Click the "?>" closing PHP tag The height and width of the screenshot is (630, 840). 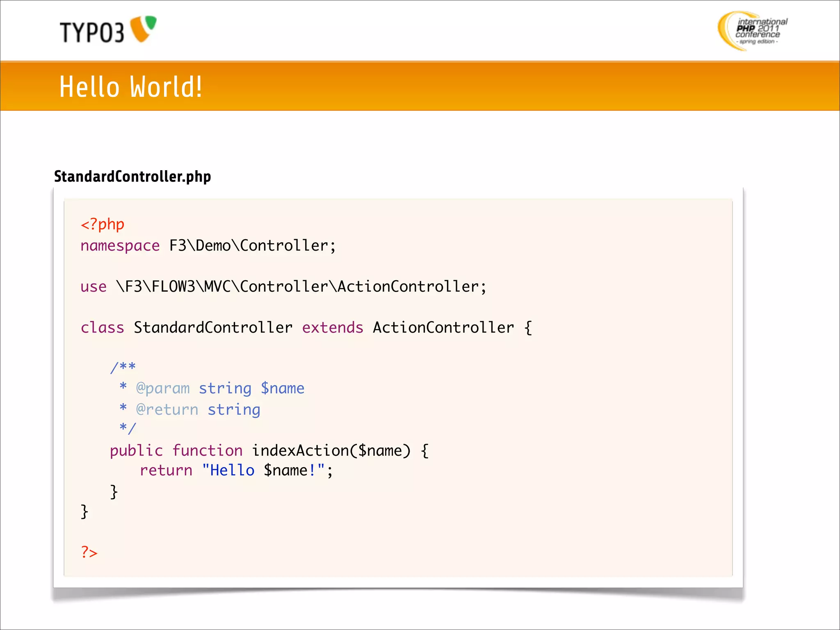(x=89, y=552)
